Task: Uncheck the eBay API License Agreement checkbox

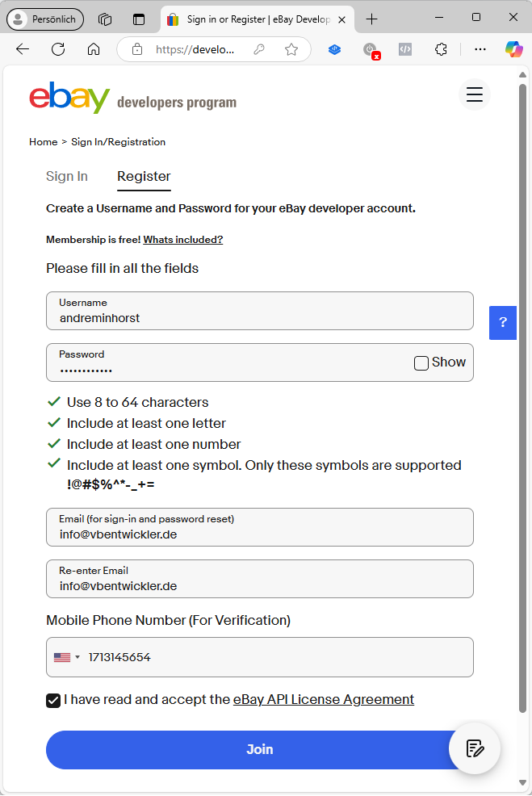Action: pos(53,700)
